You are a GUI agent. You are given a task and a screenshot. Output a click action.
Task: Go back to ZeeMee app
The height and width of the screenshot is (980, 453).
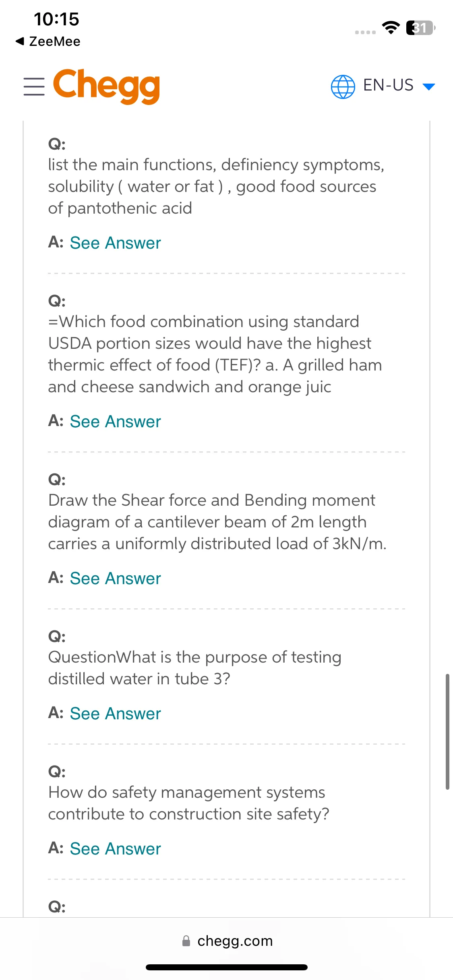tap(48, 41)
